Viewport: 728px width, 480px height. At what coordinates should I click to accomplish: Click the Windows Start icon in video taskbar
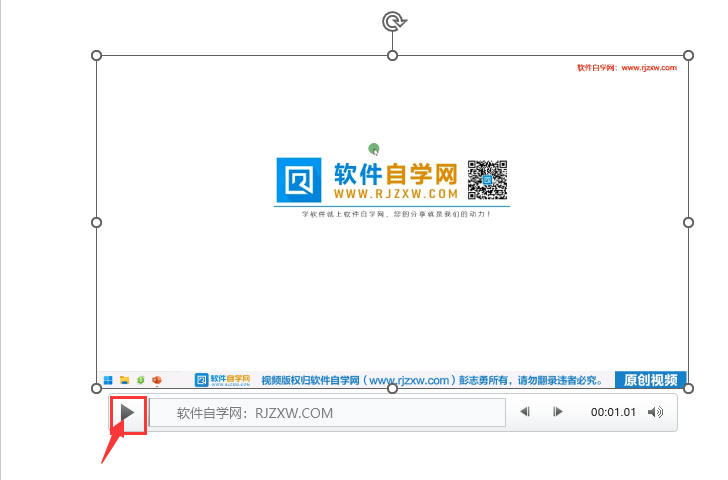pyautogui.click(x=108, y=380)
